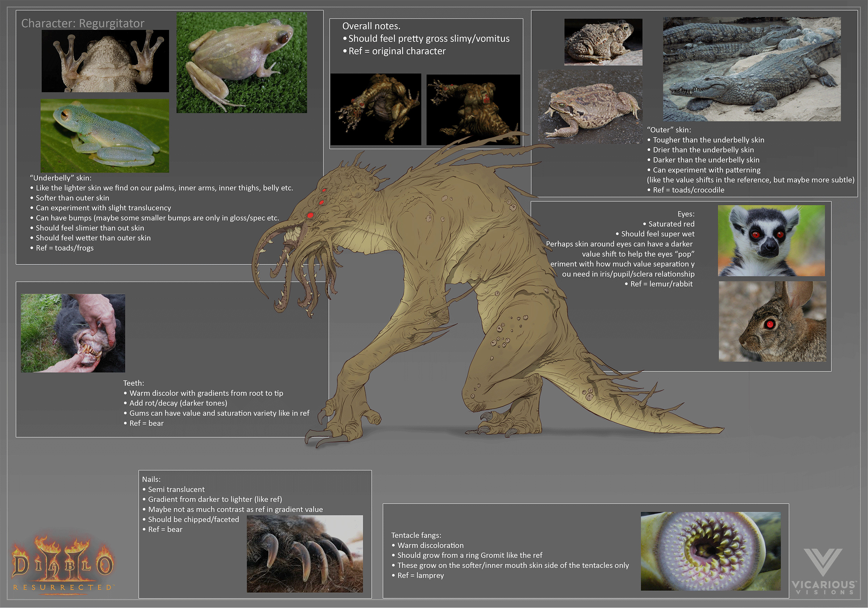Open the frog underside reference photo
The image size is (868, 608).
click(105, 61)
